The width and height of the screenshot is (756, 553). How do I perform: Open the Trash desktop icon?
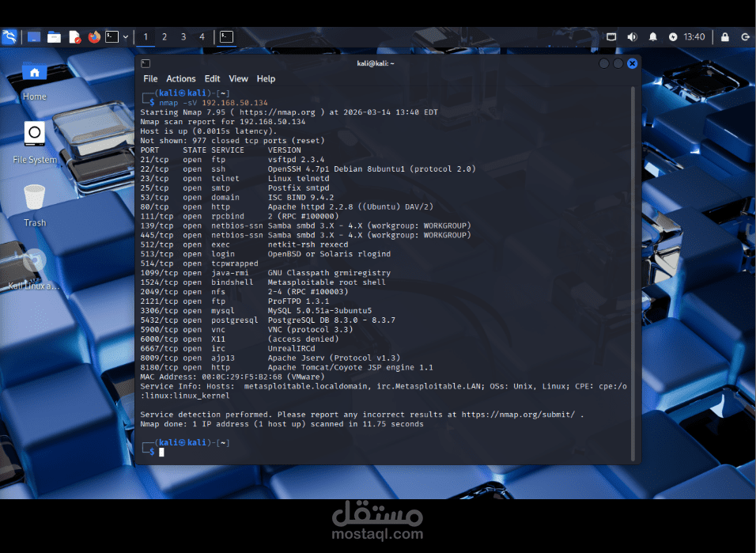point(35,206)
